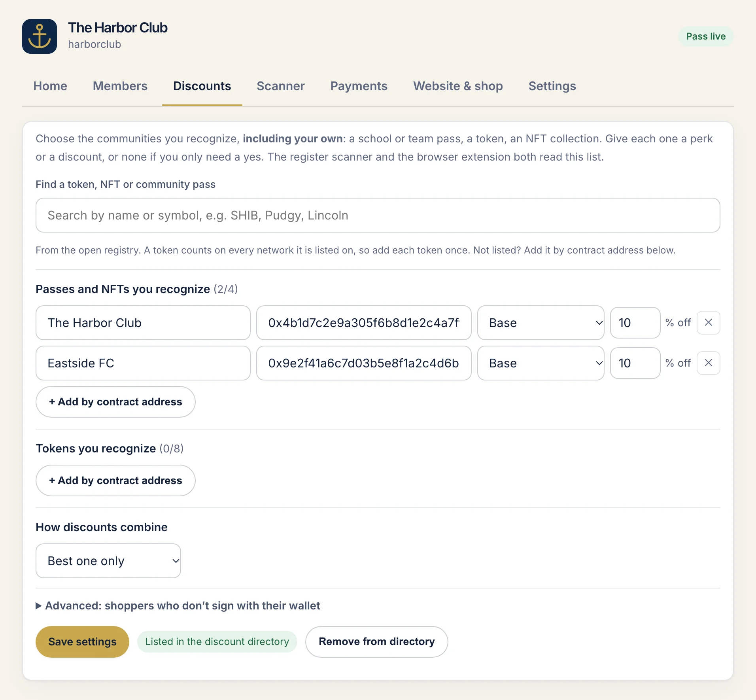Remove the Eastside FC pass row

click(x=708, y=363)
